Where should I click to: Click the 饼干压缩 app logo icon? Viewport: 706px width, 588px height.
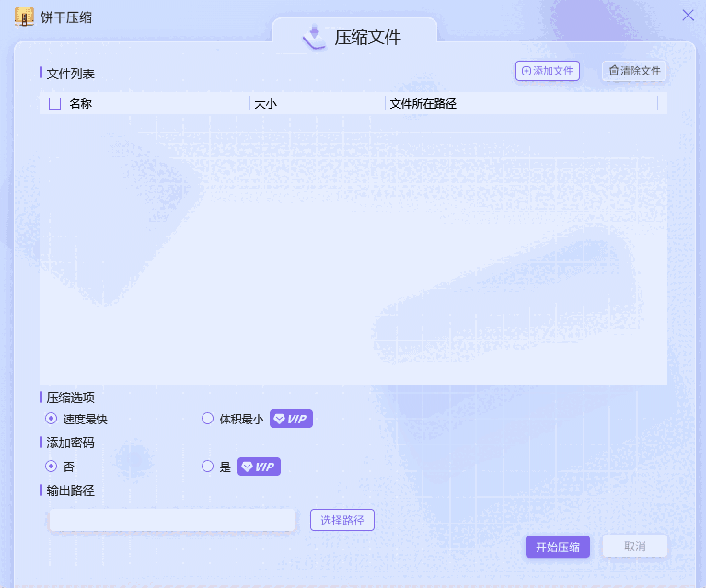click(24, 17)
